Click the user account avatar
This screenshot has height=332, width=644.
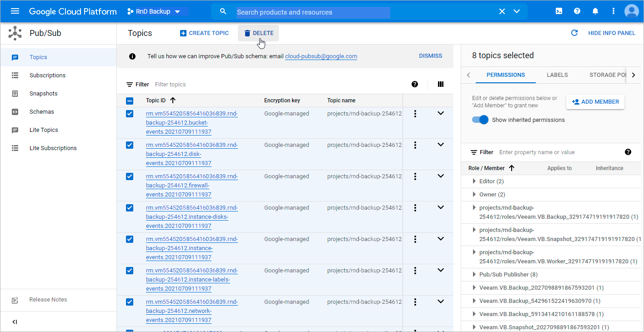[632, 11]
